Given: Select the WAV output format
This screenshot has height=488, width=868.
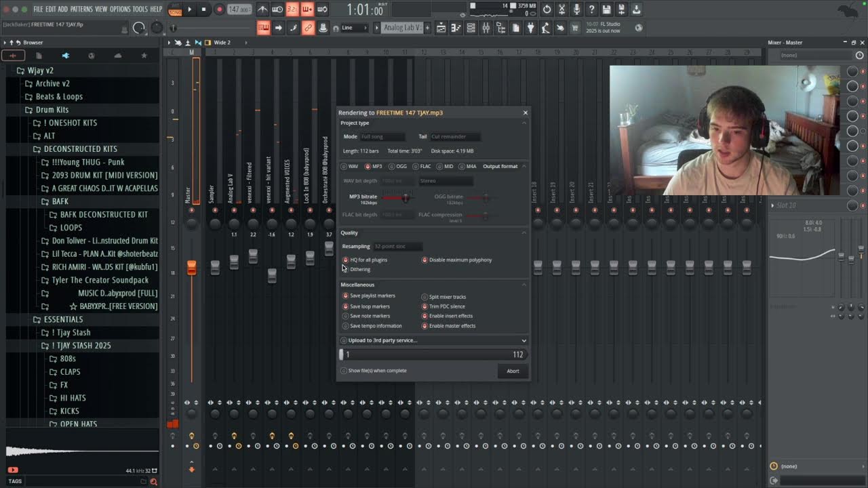Looking at the screenshot, I should (x=350, y=166).
